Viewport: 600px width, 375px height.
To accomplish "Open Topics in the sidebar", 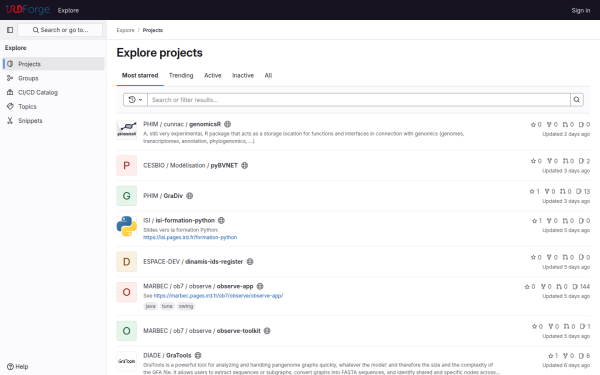I will [x=53, y=106].
